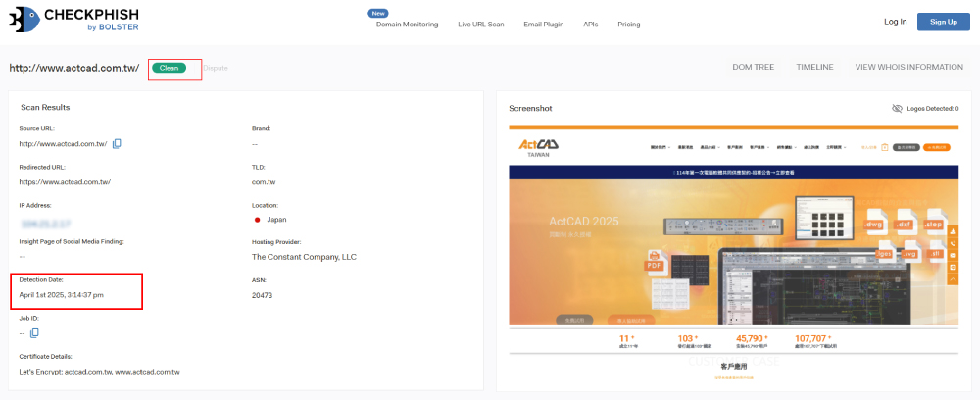The image size is (980, 400).
Task: Open Live URL Scan page
Action: click(480, 25)
